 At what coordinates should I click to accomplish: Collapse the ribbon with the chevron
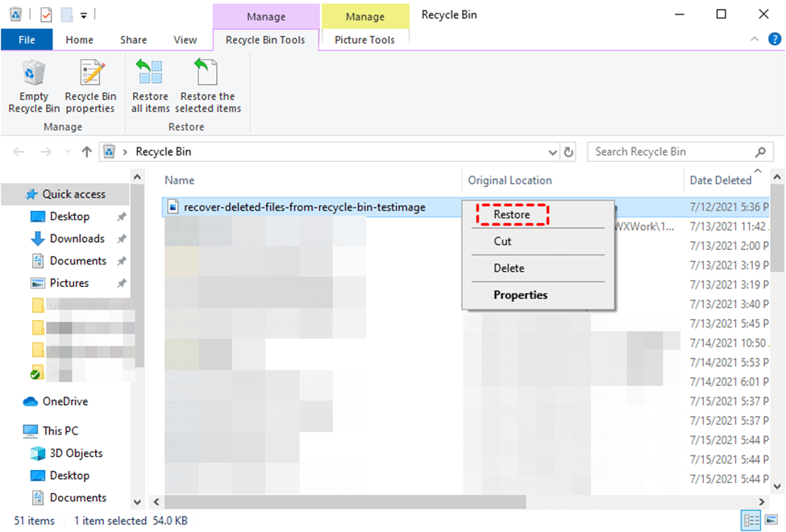pyautogui.click(x=754, y=39)
